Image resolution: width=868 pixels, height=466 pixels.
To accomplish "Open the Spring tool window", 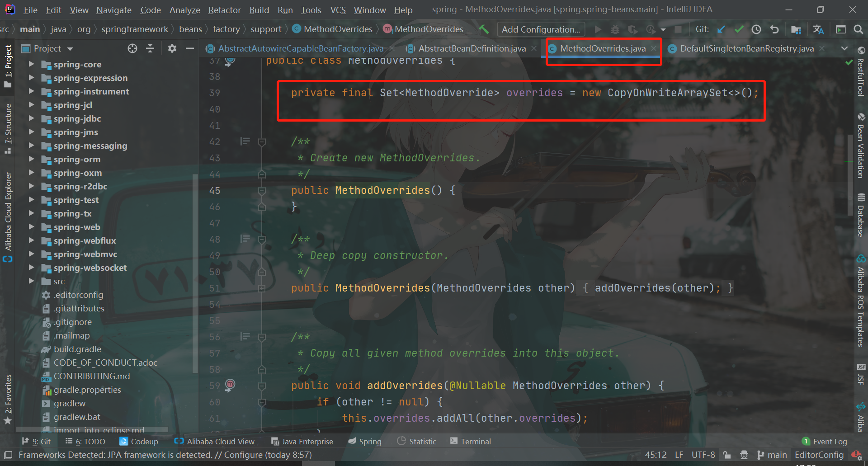I will click(365, 441).
